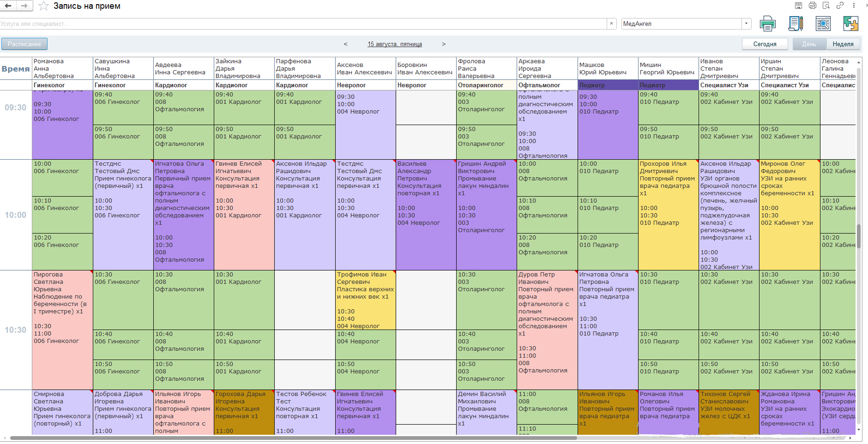The width and height of the screenshot is (868, 444).
Task: Add page to favorites with star
Action: tap(43, 6)
